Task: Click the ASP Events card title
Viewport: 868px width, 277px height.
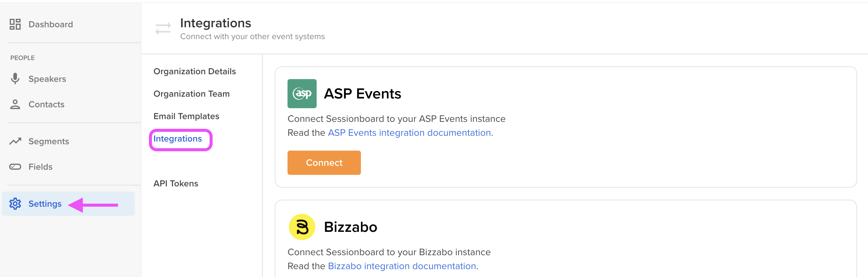Action: tap(362, 94)
